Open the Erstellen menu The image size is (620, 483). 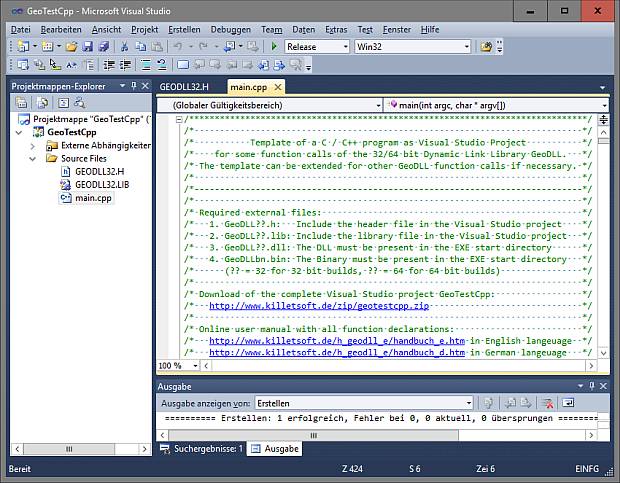[184, 30]
